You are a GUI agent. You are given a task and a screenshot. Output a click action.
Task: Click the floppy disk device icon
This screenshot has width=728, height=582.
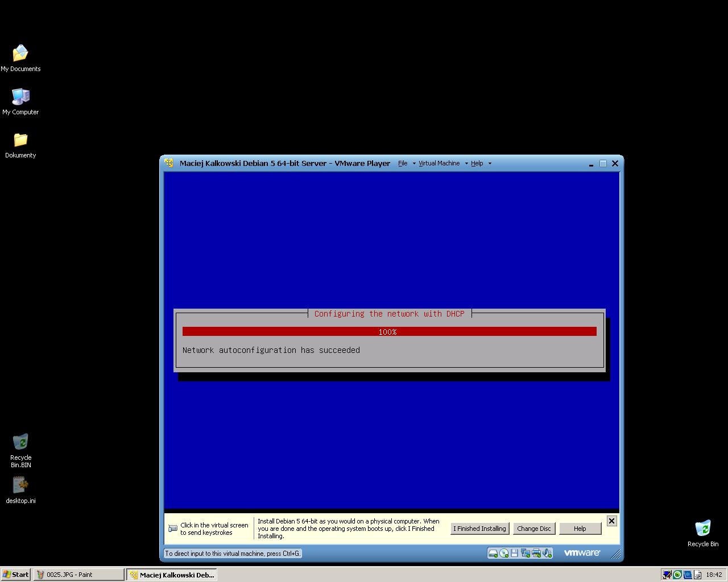tap(514, 553)
